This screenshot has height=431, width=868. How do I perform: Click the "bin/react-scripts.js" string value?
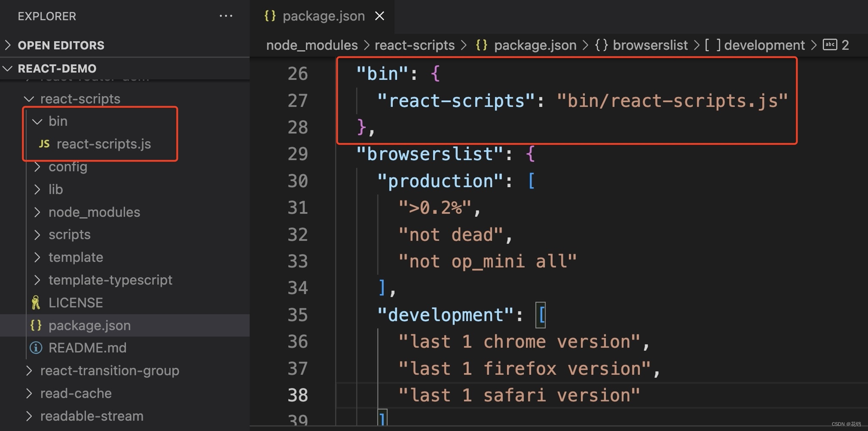[x=672, y=101]
